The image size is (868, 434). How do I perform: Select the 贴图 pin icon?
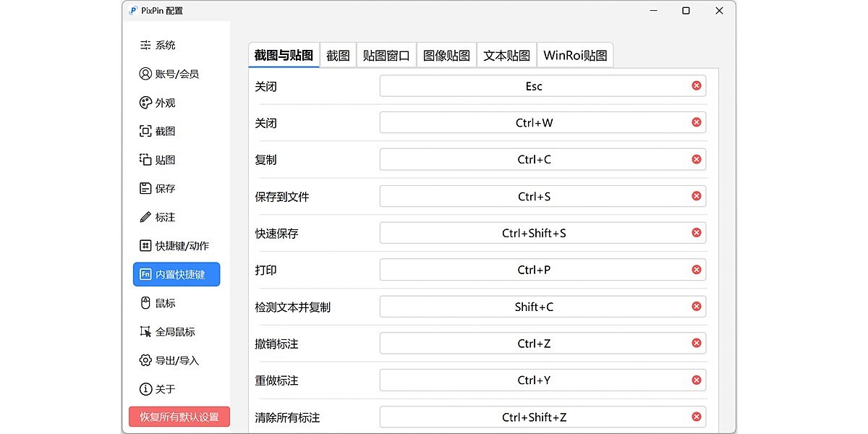coord(145,159)
